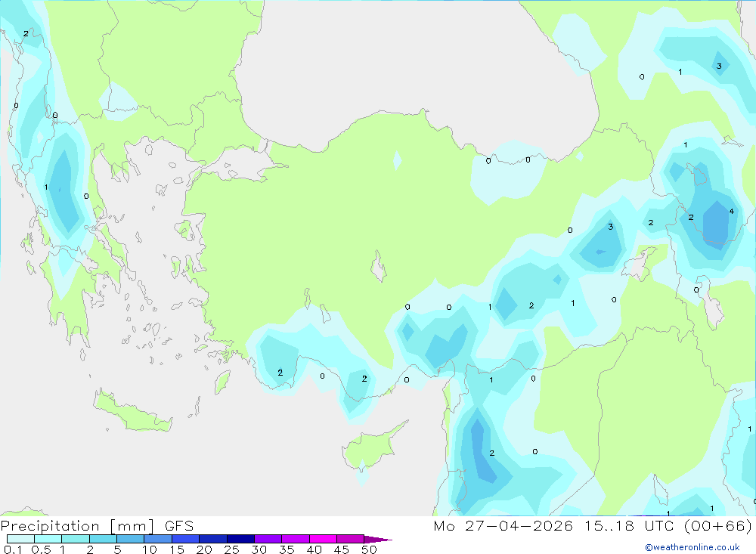Click the 1–2 mm legend color swatch

[x=76, y=539]
